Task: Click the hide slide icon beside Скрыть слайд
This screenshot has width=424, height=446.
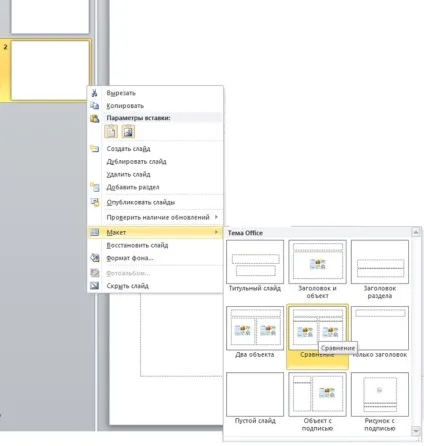Action: (x=95, y=286)
